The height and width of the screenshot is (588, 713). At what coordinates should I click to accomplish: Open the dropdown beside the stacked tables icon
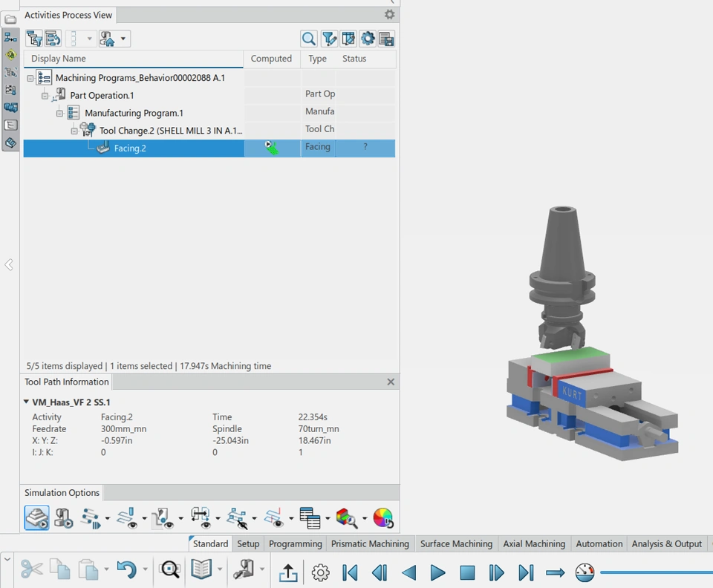tap(328, 518)
